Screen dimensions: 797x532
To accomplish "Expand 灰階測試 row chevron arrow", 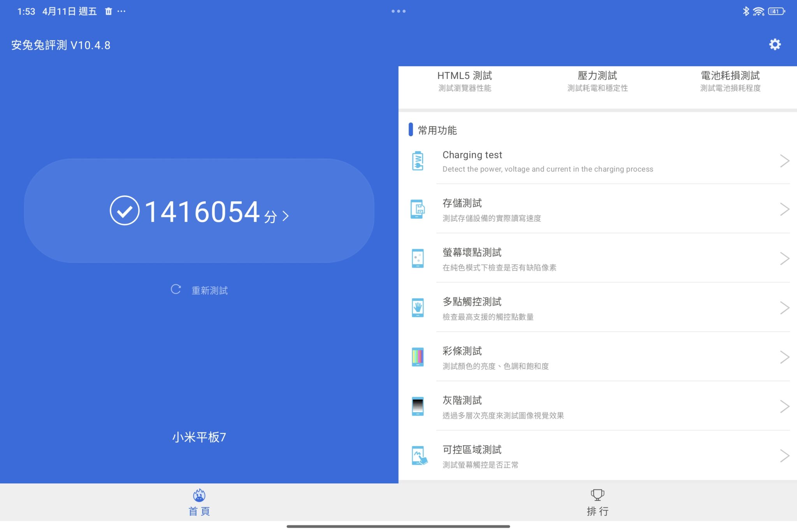I will tap(784, 406).
